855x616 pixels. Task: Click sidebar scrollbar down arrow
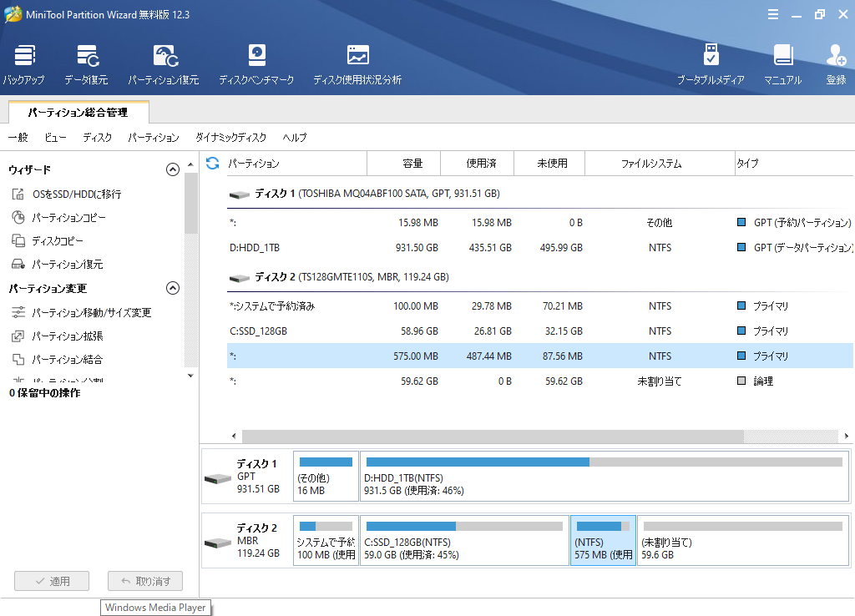point(190,375)
